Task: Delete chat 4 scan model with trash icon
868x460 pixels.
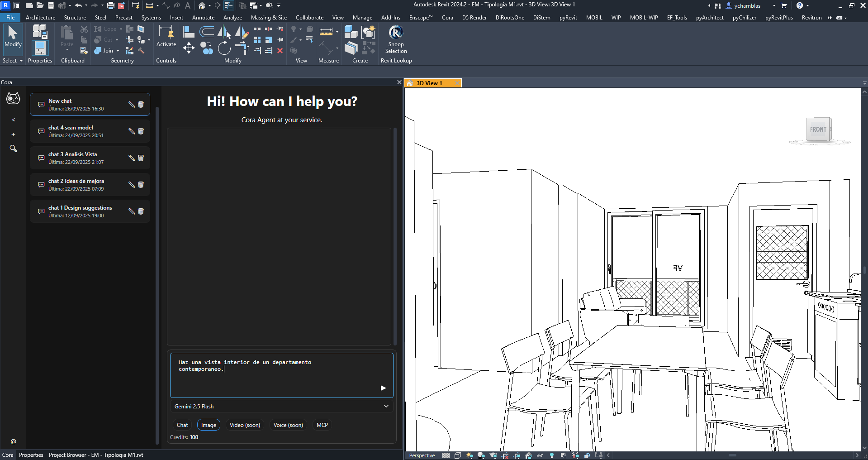Action: point(141,131)
